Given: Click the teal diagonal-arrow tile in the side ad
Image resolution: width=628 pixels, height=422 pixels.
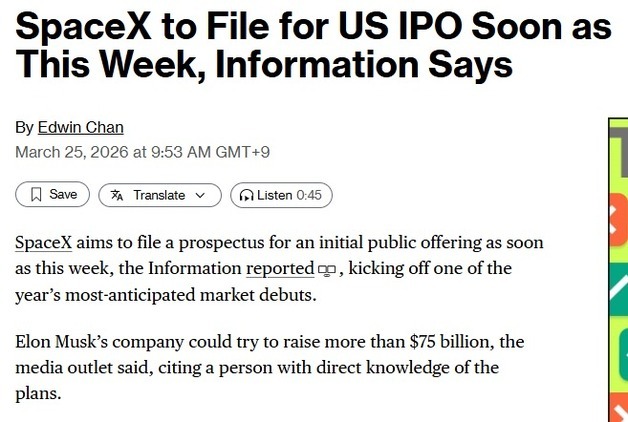Looking at the screenshot, I should (x=618, y=290).
